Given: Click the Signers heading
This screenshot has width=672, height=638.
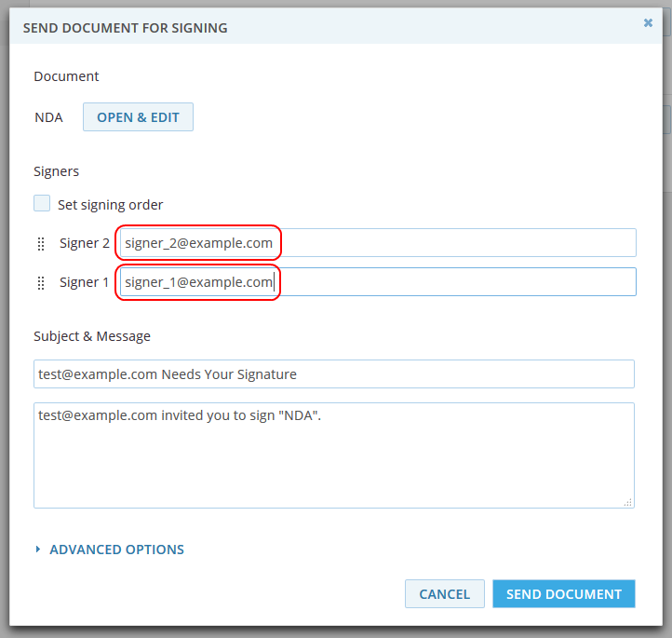Looking at the screenshot, I should point(57,171).
